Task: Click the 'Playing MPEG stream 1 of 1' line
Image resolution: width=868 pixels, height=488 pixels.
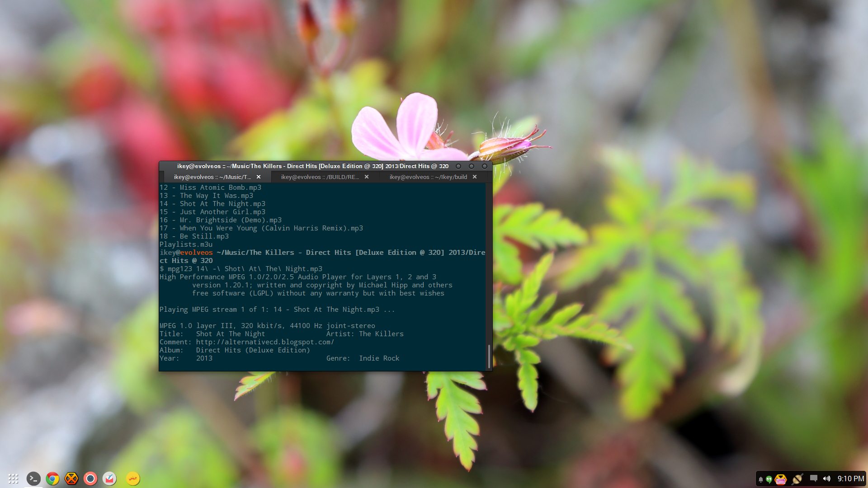Action: click(x=277, y=310)
